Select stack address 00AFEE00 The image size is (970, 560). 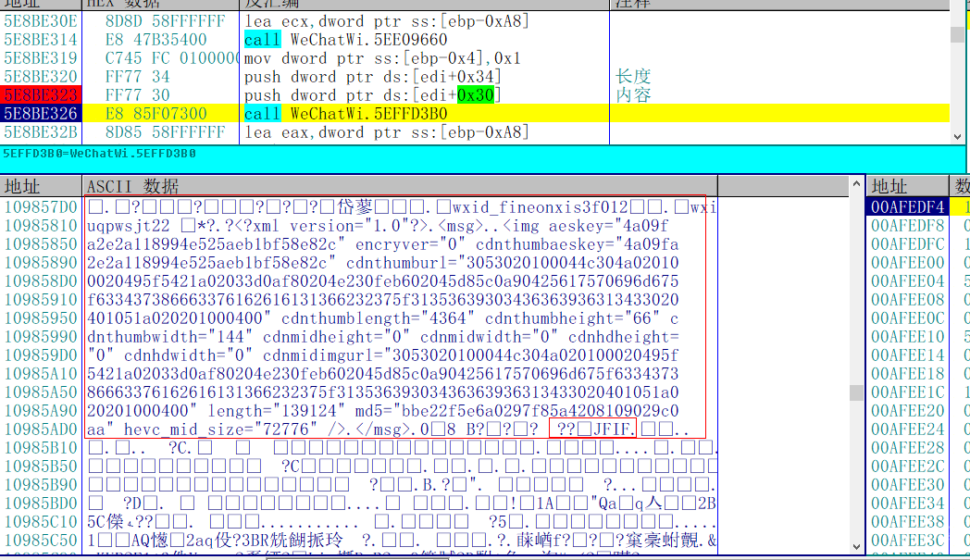(907, 262)
